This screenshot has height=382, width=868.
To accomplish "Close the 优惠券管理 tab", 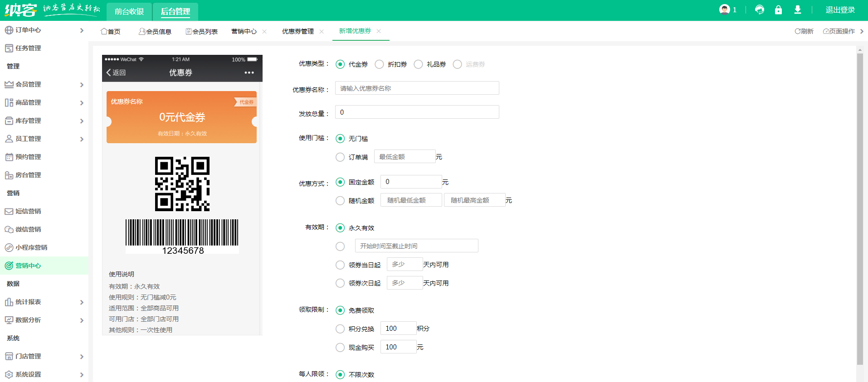I will [322, 31].
